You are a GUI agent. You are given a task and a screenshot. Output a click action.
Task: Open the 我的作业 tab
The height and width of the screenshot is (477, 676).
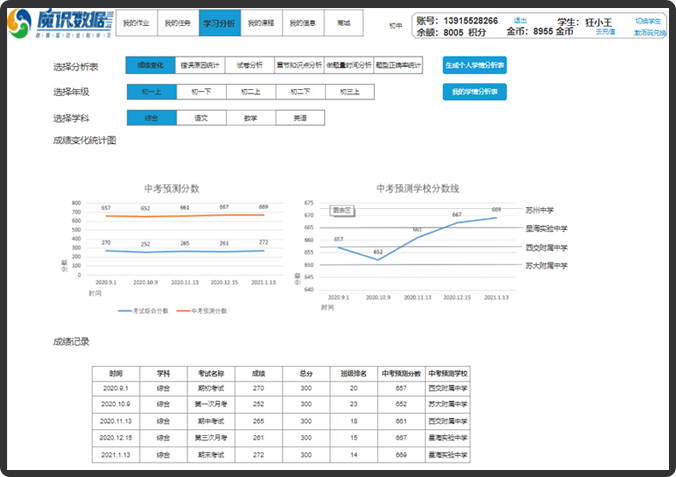tap(137, 22)
